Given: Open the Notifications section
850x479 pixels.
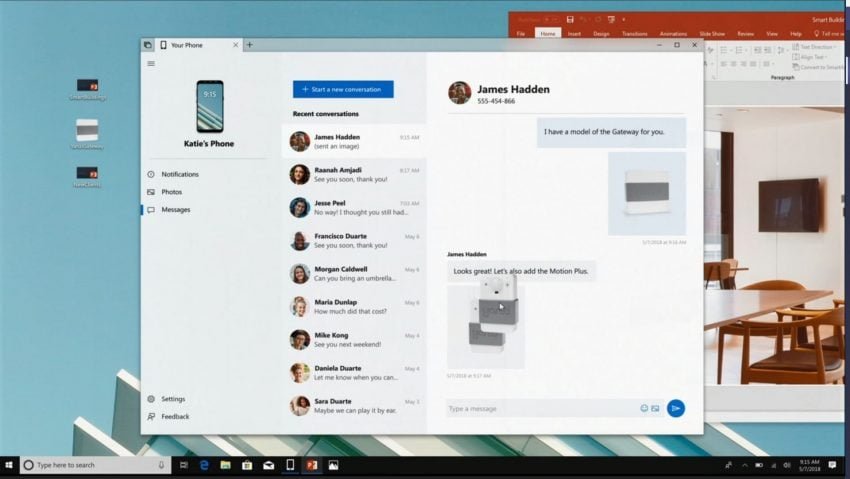Looking at the screenshot, I should coord(179,174).
